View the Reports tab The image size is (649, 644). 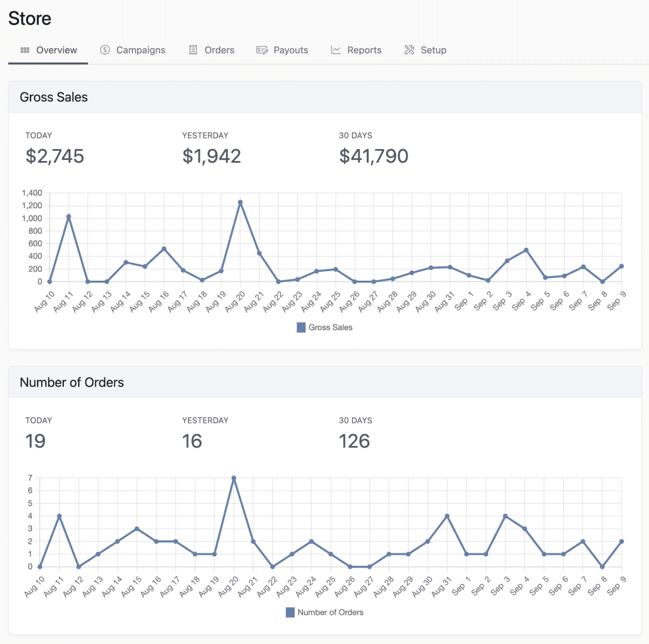[x=356, y=50]
